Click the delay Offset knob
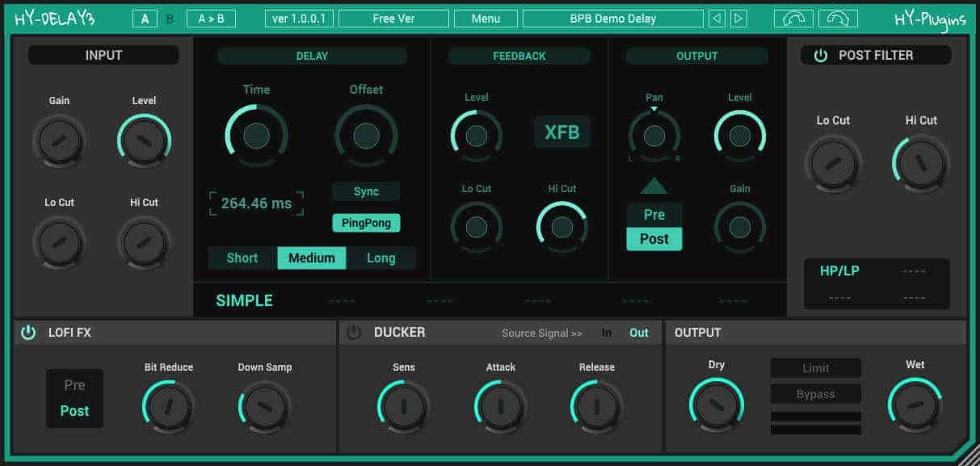This screenshot has height=466, width=980. pyautogui.click(x=366, y=136)
